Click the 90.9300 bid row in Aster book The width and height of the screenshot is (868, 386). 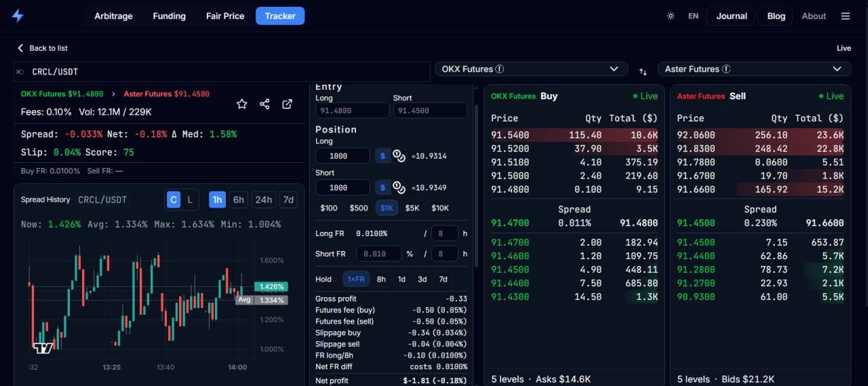[760, 296]
